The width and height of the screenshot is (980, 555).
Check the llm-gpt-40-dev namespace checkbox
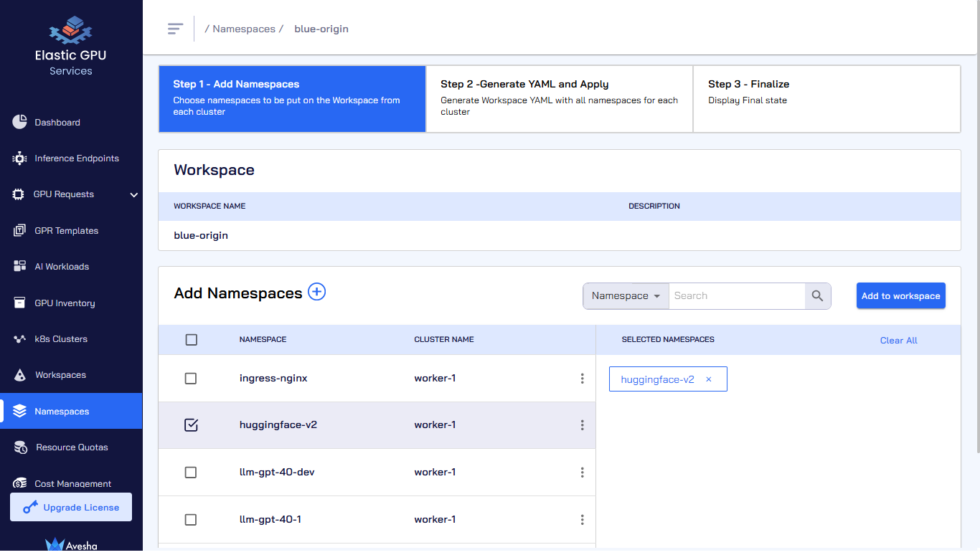(x=190, y=473)
